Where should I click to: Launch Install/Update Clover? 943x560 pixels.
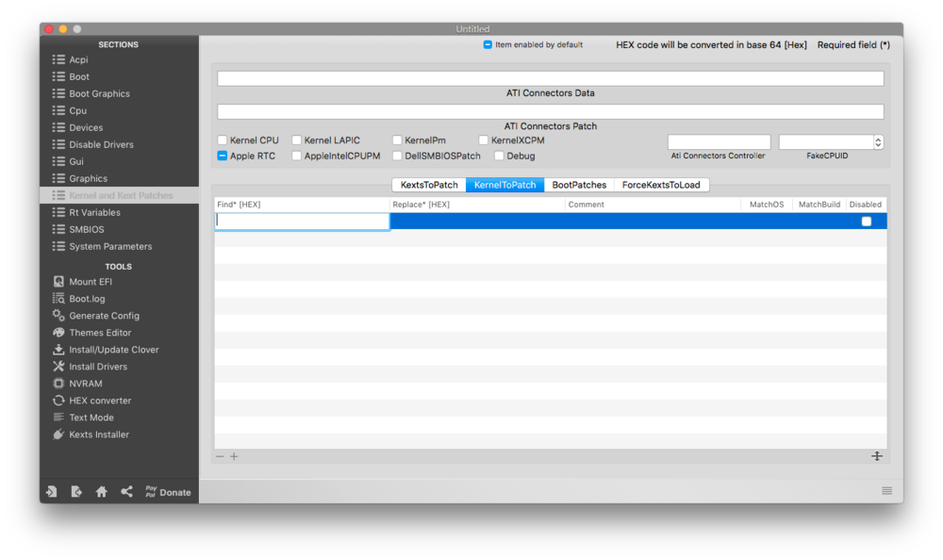[x=113, y=350]
